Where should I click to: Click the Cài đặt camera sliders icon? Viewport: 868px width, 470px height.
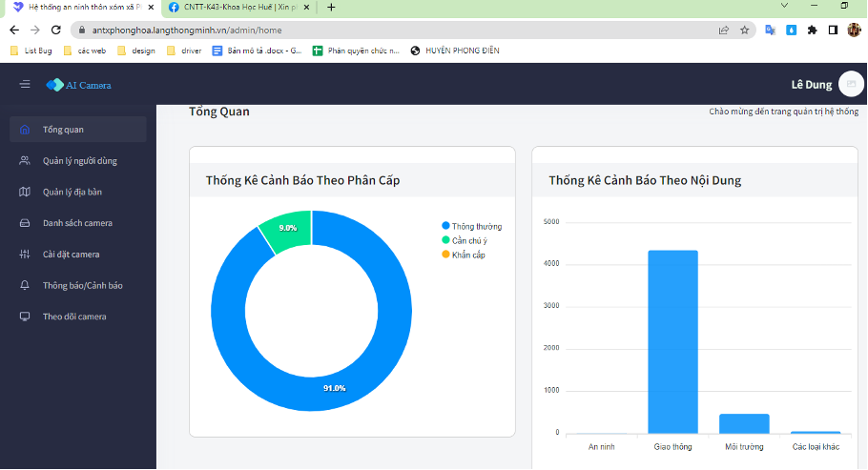point(25,255)
